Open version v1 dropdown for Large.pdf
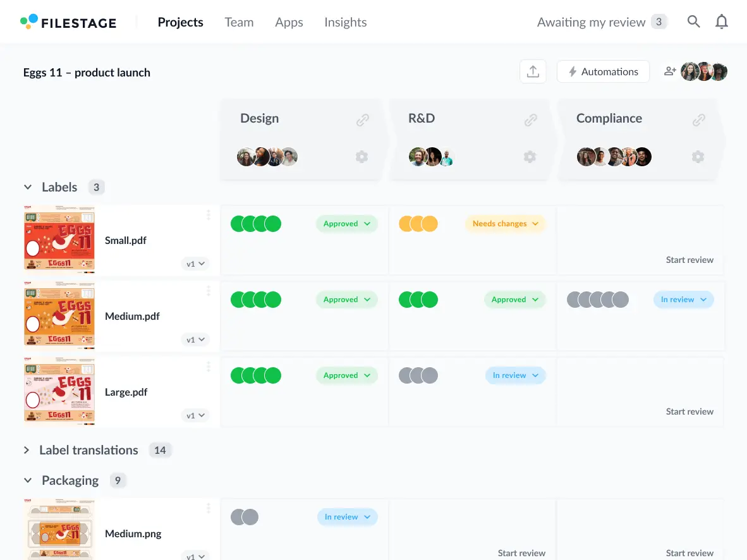The height and width of the screenshot is (560, 747). tap(195, 416)
